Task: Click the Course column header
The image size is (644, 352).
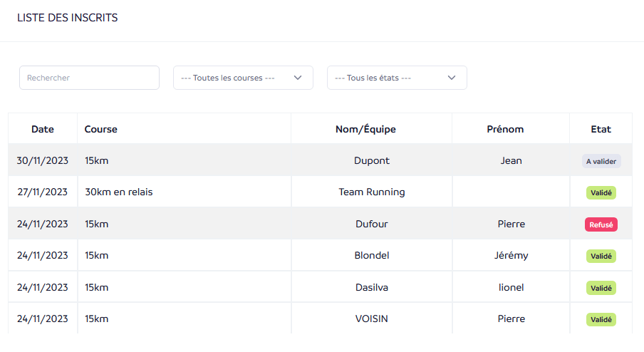Action: (101, 129)
